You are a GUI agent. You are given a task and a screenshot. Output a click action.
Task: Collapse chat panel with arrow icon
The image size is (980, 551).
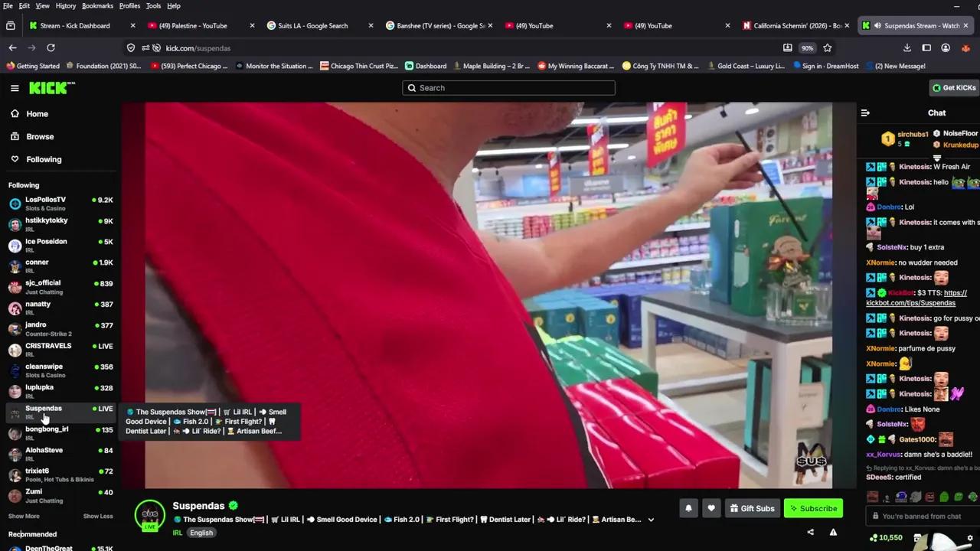point(865,113)
